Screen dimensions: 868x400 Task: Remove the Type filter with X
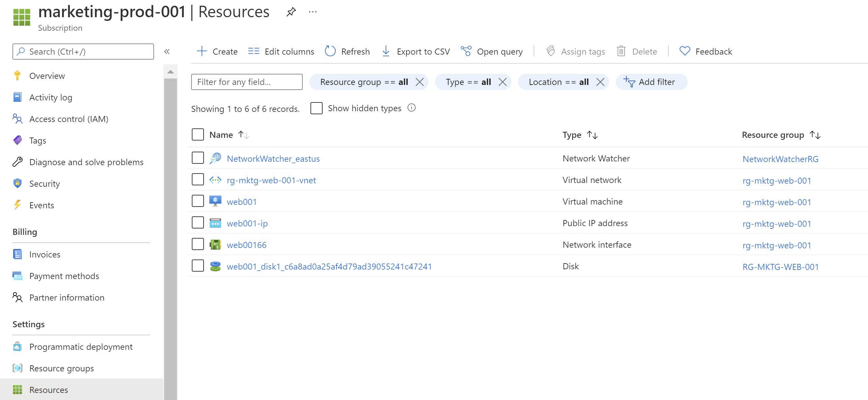tap(503, 82)
